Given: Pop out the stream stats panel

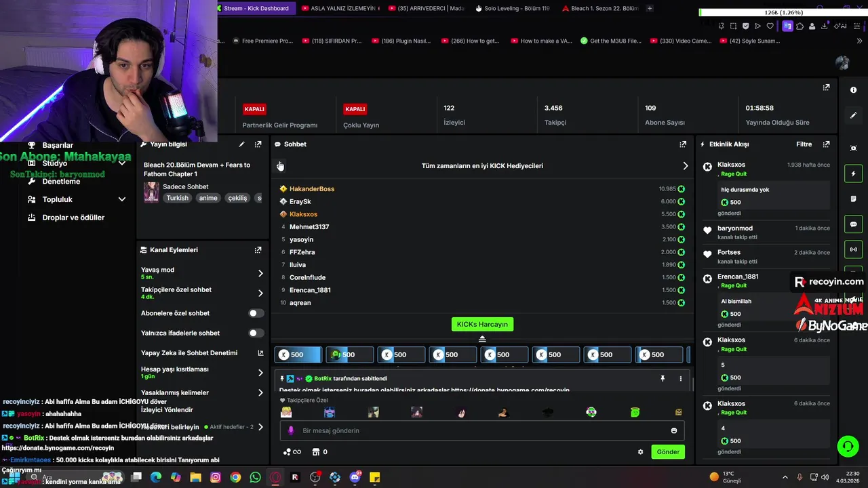Looking at the screenshot, I should click(x=826, y=87).
